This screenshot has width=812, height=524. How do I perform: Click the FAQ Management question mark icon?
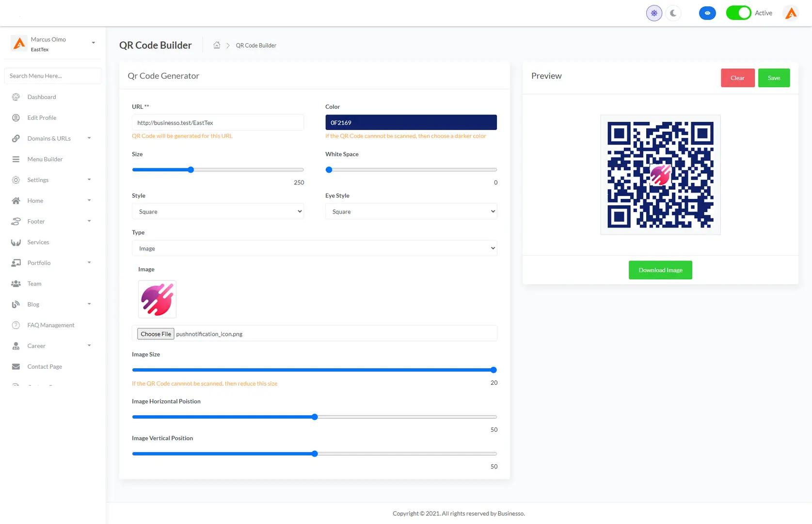[x=16, y=325]
